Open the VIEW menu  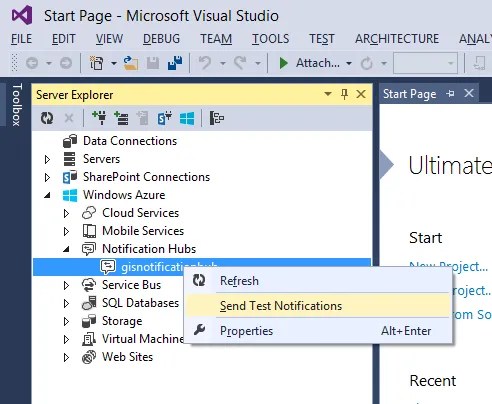click(109, 39)
